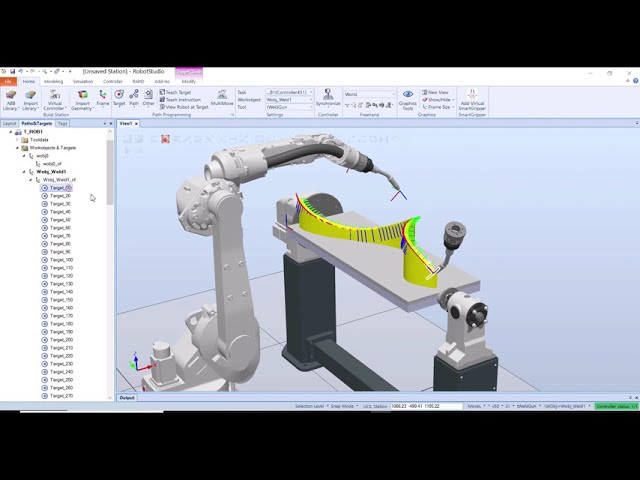Click the Frame button in the ribbon
Viewport: 640px width, 480px height.
103,98
